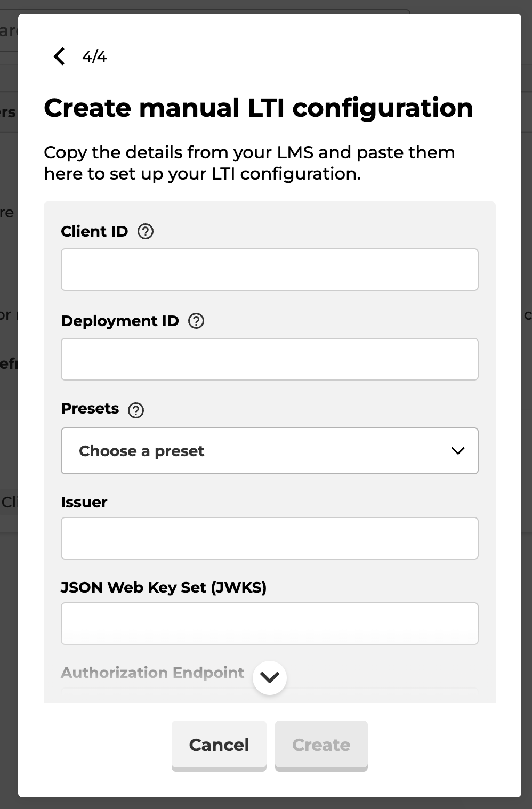Open the Client ID help tooltip icon

(146, 231)
